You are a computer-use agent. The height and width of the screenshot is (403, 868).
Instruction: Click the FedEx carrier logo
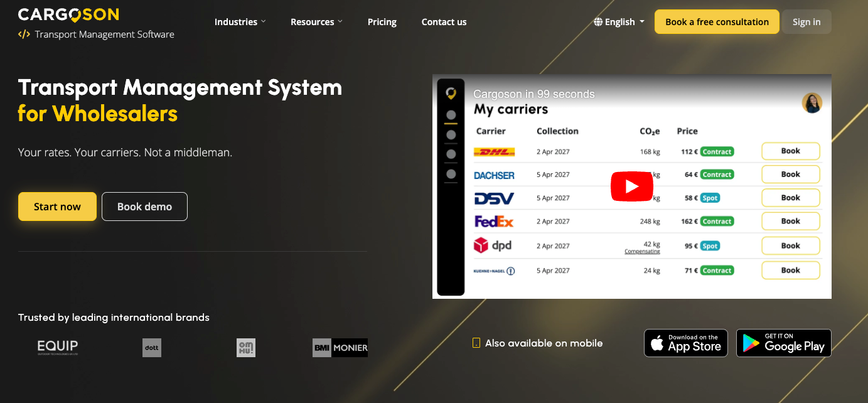point(494,222)
